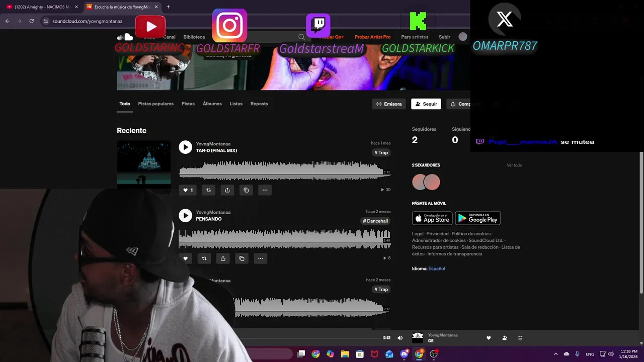Seek within the PENSANDO waveform
This screenshot has width=644, height=362.
(x=285, y=238)
